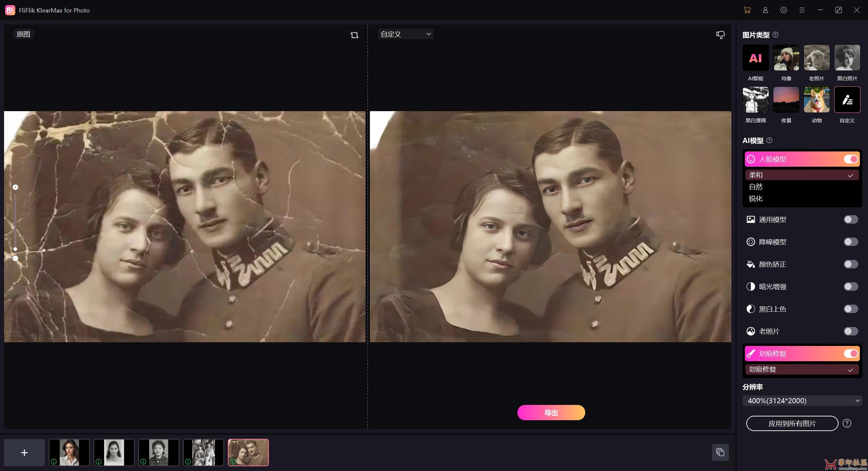The height and width of the screenshot is (471, 868).
Task: Select 自然 from the face model list
Action: (756, 187)
